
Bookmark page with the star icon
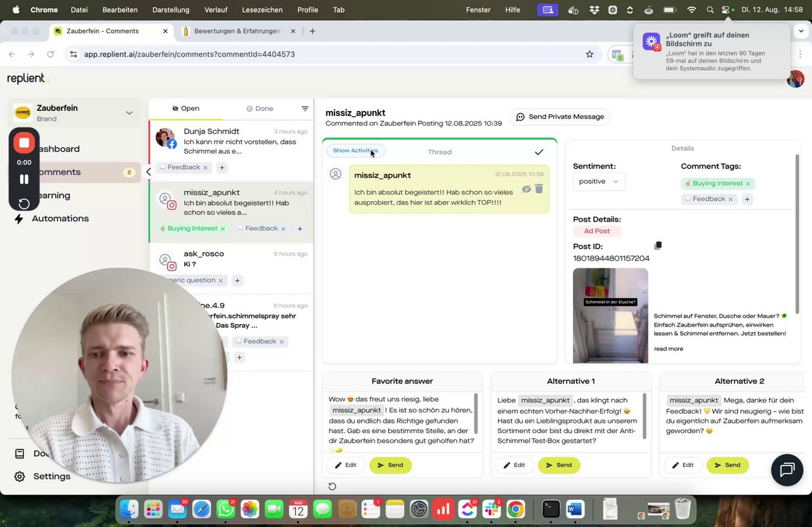tap(589, 55)
